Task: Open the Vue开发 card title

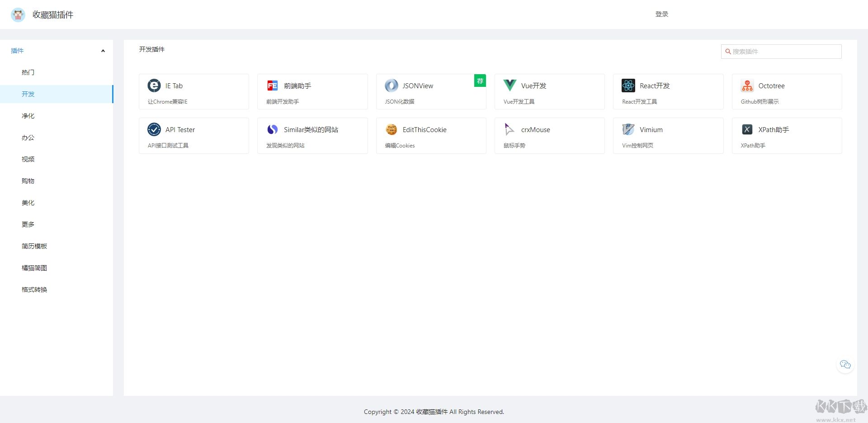Action: 533,86
